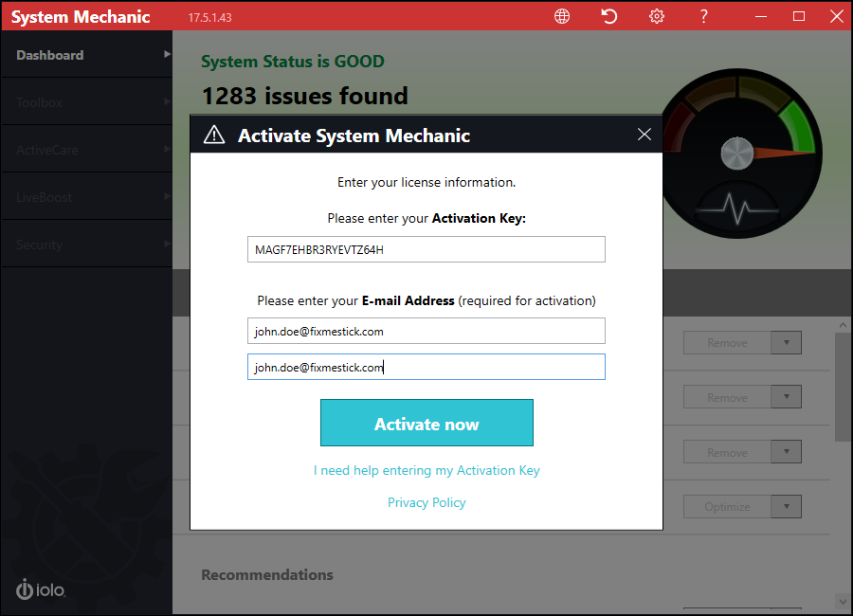Open the language globe icon
853x616 pixels.
pos(562,16)
